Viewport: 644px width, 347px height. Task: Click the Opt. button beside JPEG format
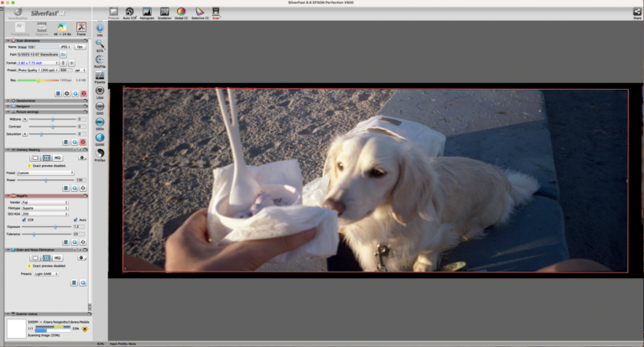[x=80, y=47]
